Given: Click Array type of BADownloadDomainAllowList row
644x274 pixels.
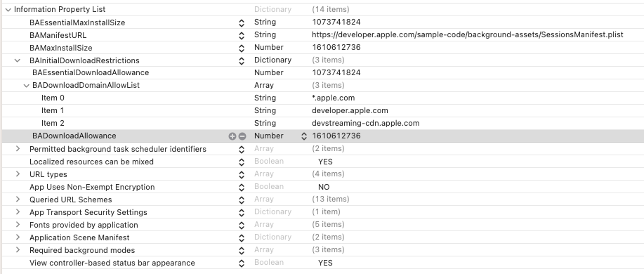Looking at the screenshot, I should coord(263,86).
